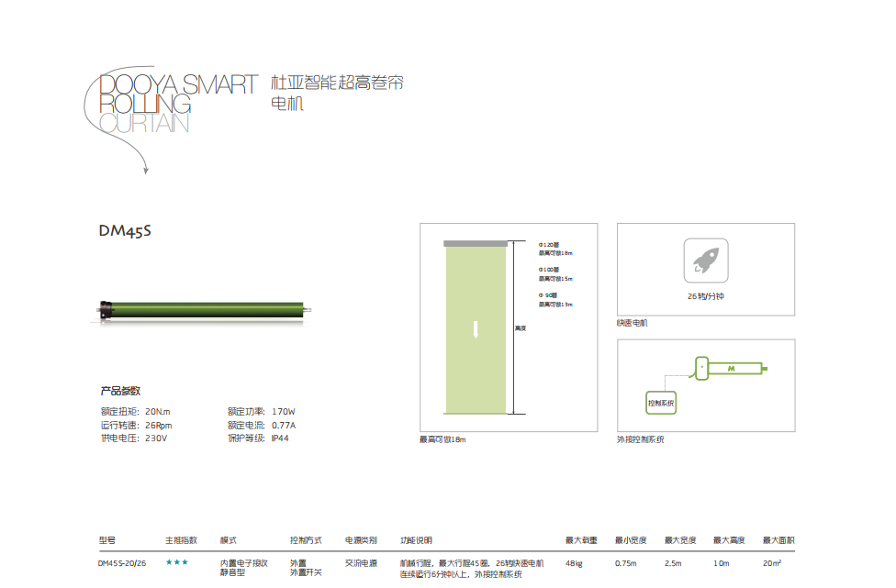Click the white down arrow on curtain
896x588 pixels.
tap(476, 329)
